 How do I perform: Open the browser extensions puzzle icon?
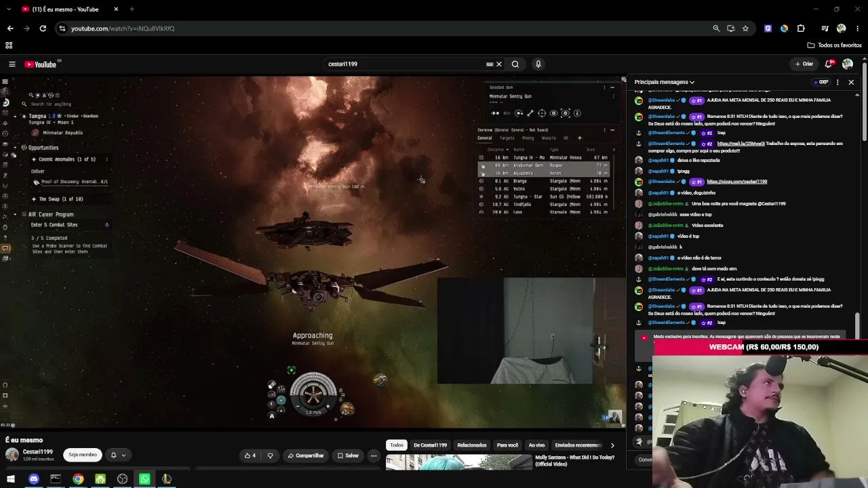tap(801, 28)
